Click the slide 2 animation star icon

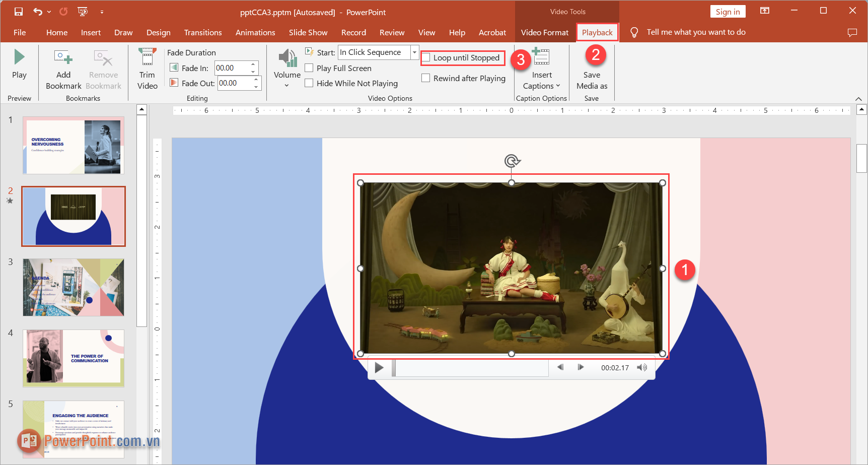(x=10, y=201)
